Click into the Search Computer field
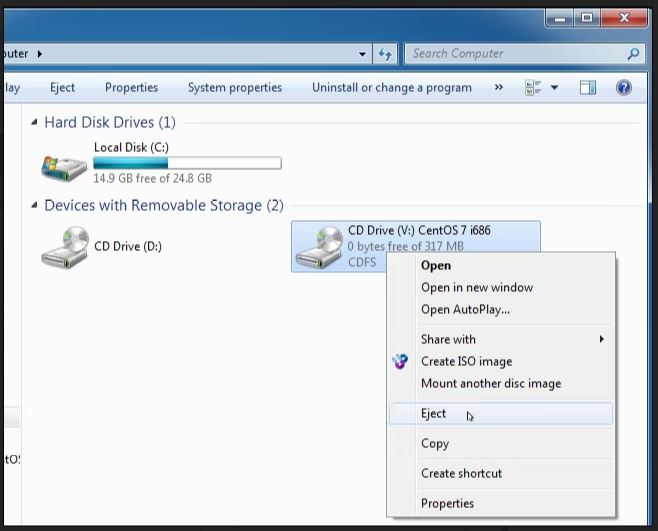The height and width of the screenshot is (531, 658). tap(515, 54)
